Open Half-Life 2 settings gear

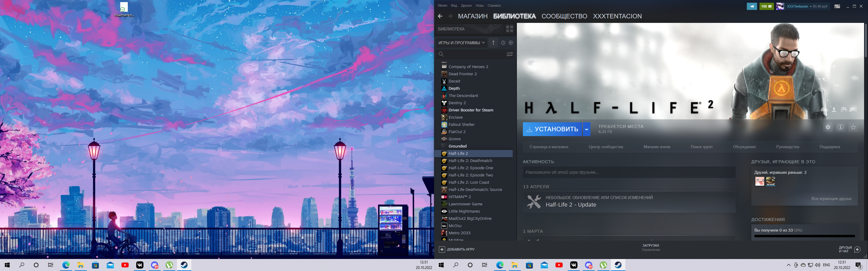pyautogui.click(x=828, y=127)
